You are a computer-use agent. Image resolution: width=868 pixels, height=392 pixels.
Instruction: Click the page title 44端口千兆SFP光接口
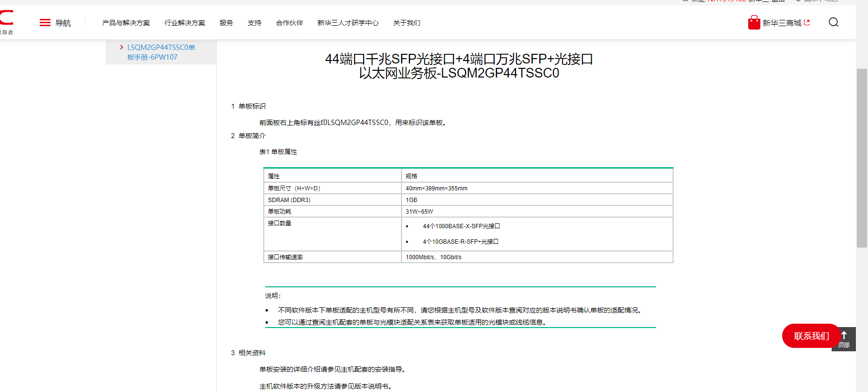[x=459, y=66]
